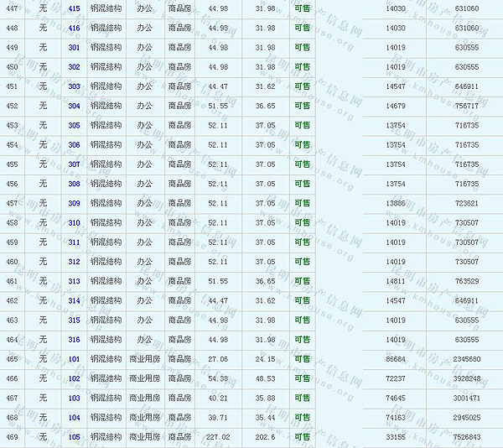Open room 314 details
The width and height of the screenshot is (503, 448).
pyautogui.click(x=75, y=300)
